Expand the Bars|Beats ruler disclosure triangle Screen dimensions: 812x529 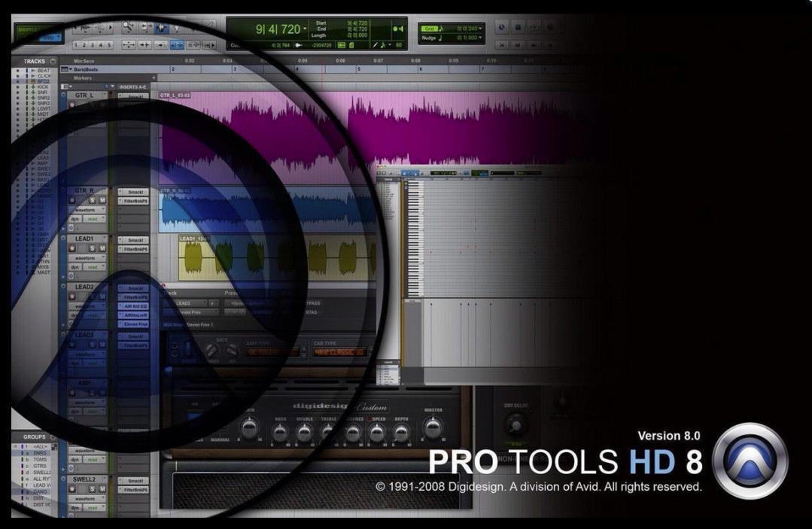pos(71,69)
